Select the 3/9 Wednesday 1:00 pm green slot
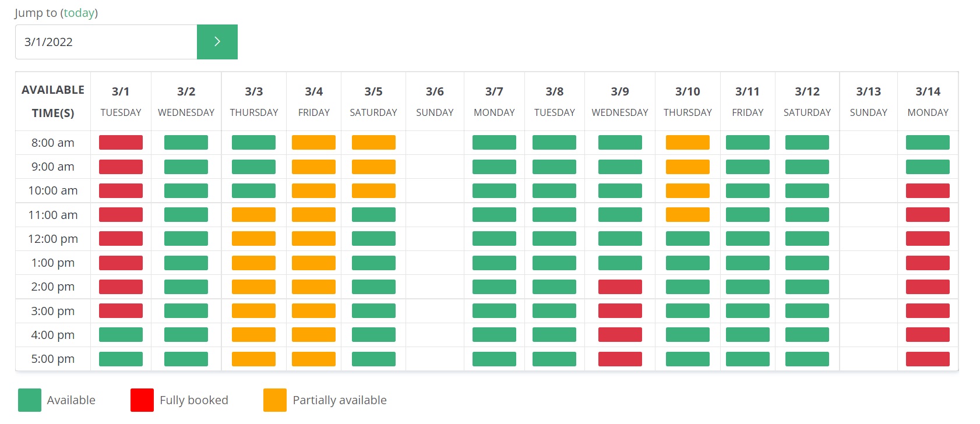 pyautogui.click(x=620, y=263)
